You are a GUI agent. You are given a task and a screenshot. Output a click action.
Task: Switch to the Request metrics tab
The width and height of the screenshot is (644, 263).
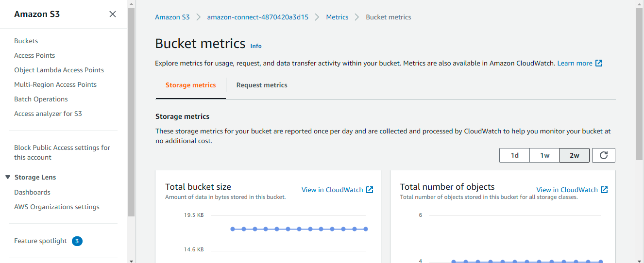[x=262, y=85]
